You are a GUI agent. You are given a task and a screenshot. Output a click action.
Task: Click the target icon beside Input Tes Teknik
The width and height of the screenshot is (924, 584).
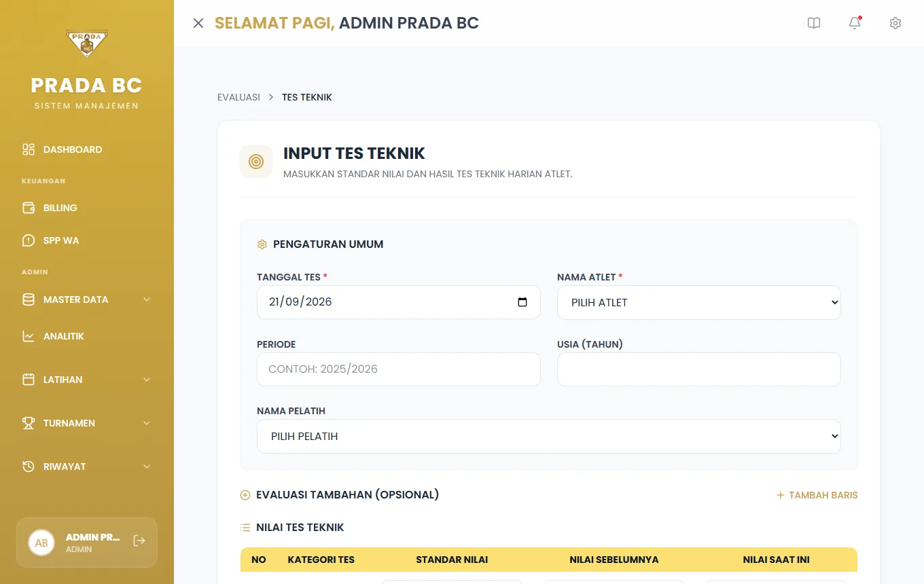pyautogui.click(x=256, y=162)
